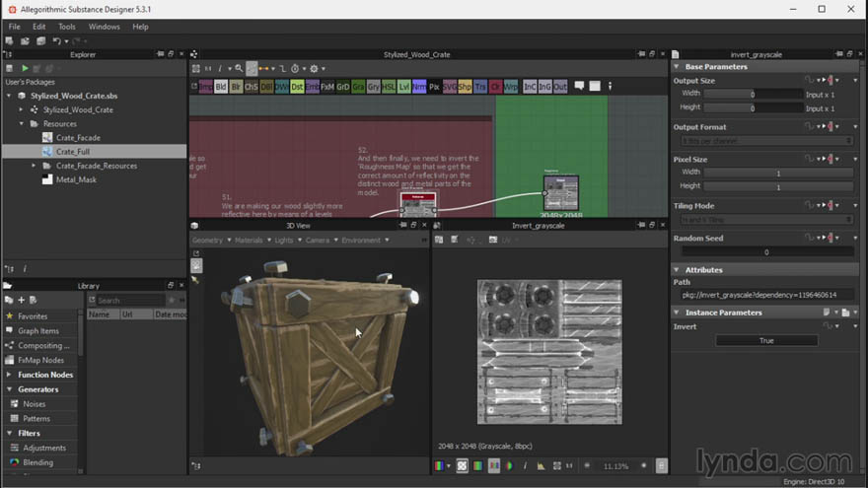868x488 pixels.
Task: Add an HSL node from the toolbar
Action: click(x=389, y=87)
